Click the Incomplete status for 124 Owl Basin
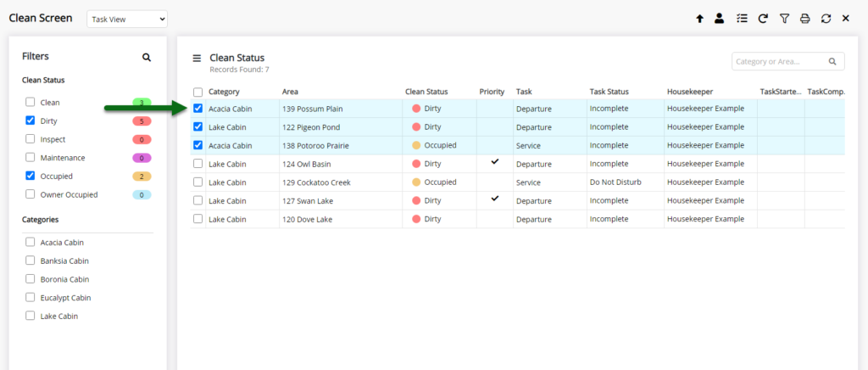The image size is (868, 370). point(609,164)
